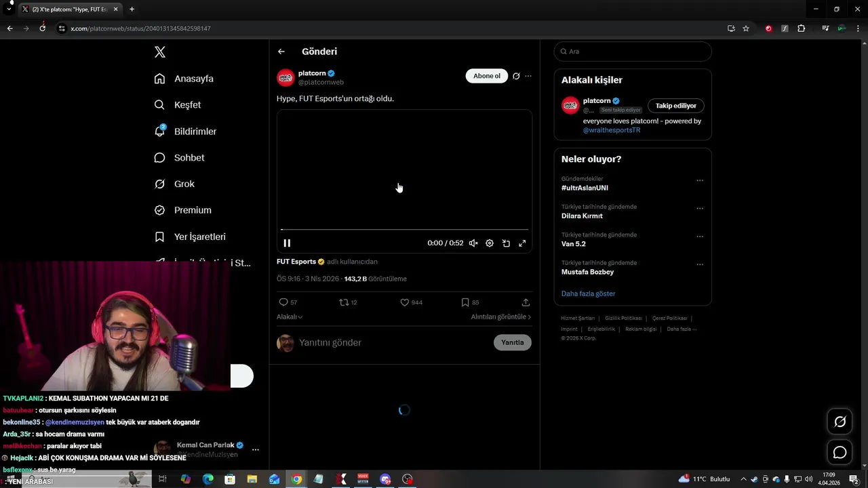Click the X'te platcorn browser tab
868x488 pixels.
pyautogui.click(x=69, y=9)
